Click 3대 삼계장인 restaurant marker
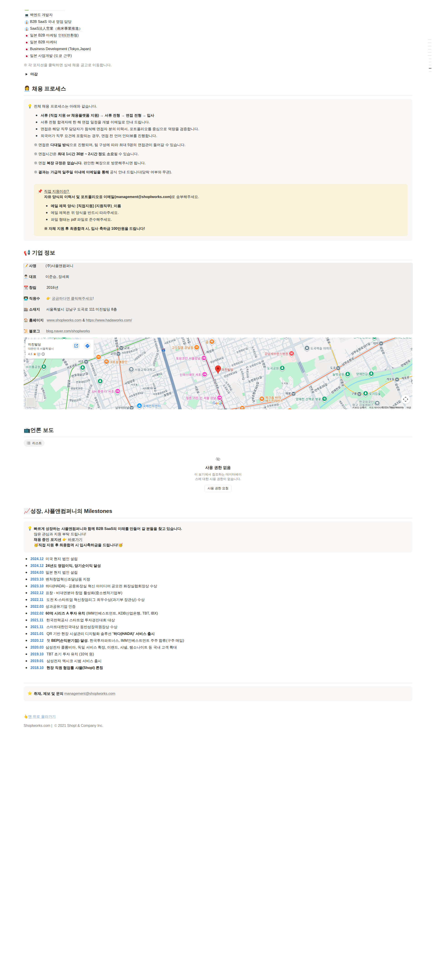436x980 pixels. point(107,362)
